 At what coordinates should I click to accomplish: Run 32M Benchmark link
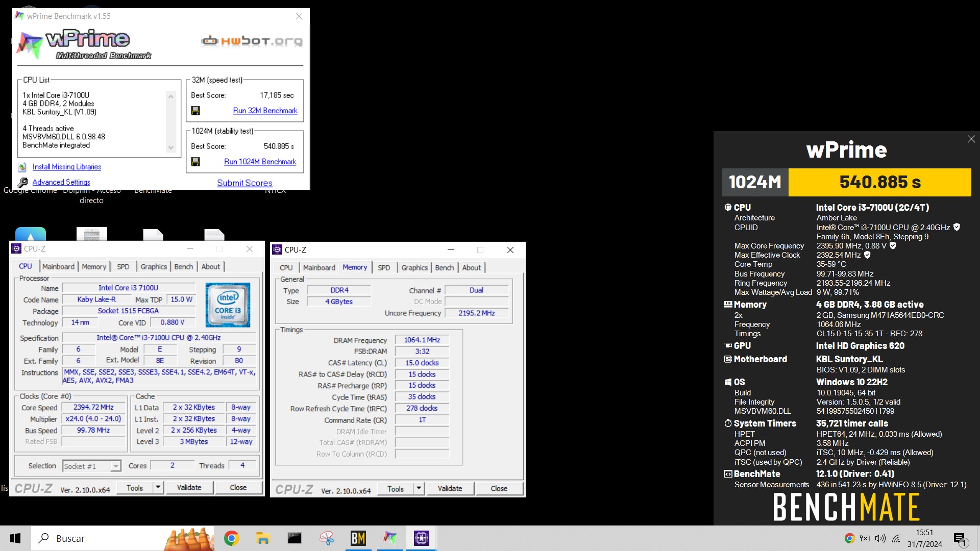pyautogui.click(x=265, y=111)
